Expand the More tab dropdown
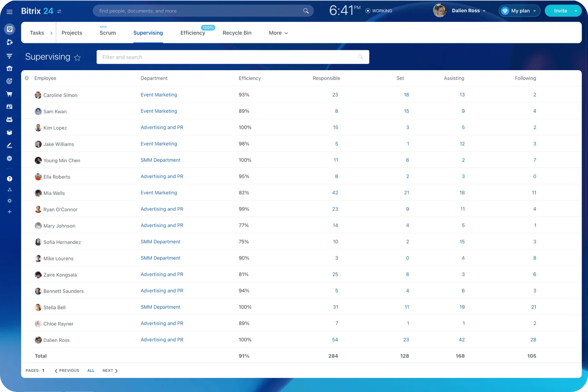This screenshot has width=588, height=392. (278, 33)
